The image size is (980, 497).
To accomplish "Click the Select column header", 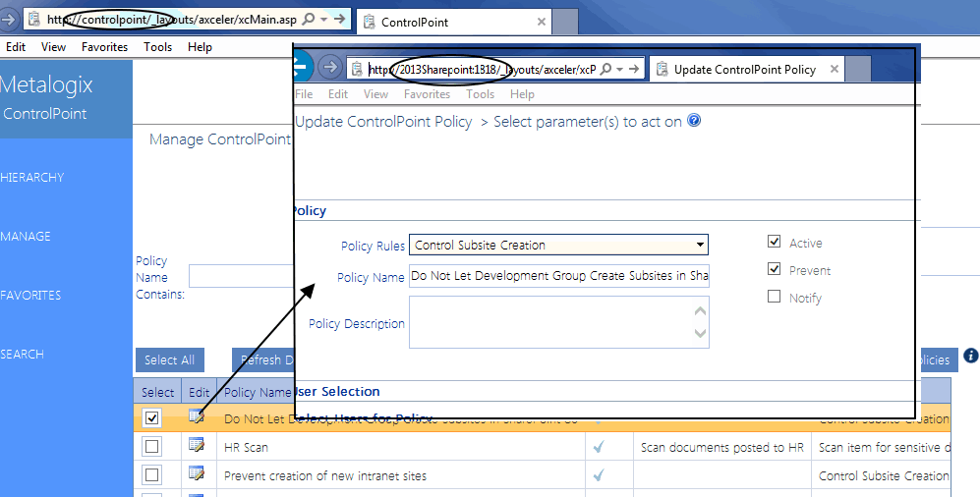I will [157, 392].
